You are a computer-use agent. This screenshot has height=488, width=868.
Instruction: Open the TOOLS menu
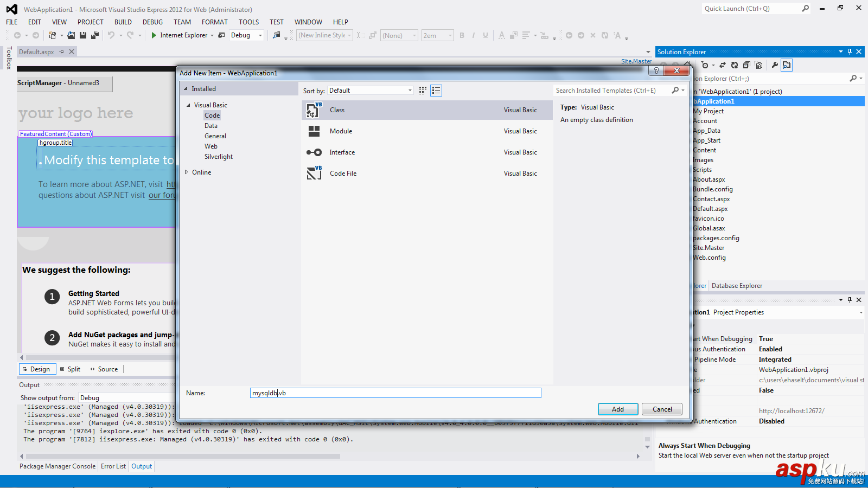point(249,22)
